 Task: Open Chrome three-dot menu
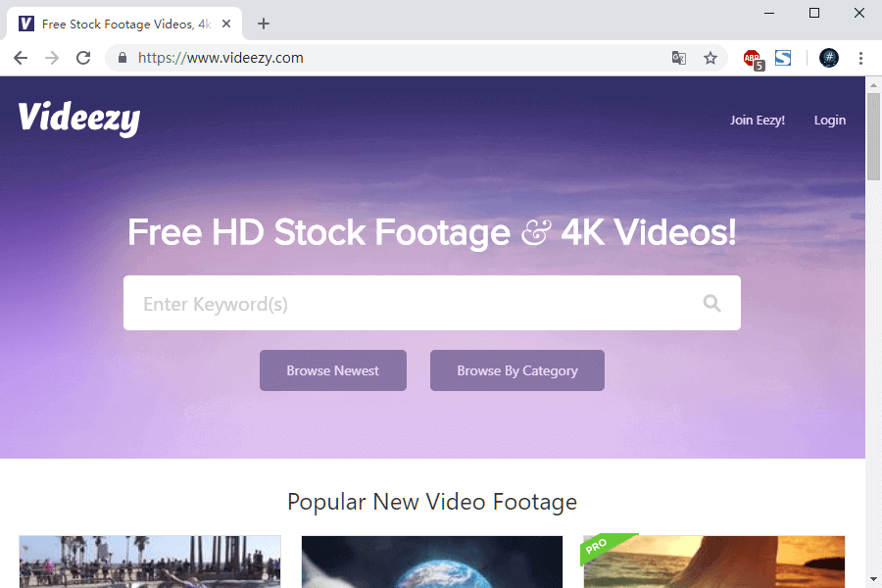pyautogui.click(x=861, y=58)
